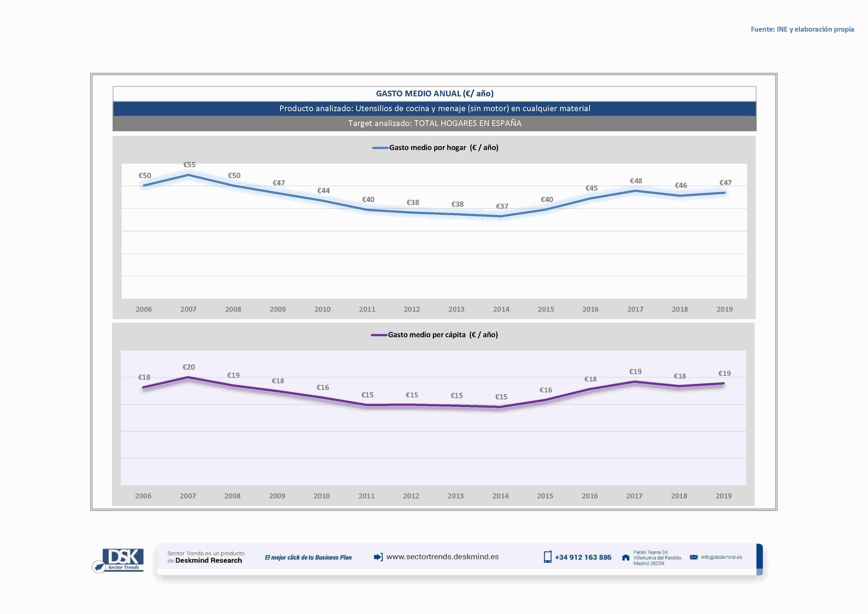Screen dimensions: 868x614
Task: Click the 'El mejor click de tu Business Plan' slogan
Action: tap(308, 558)
